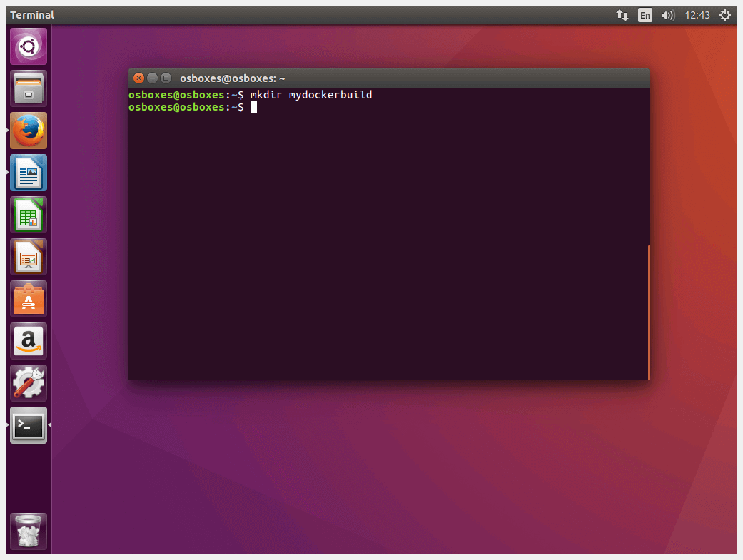The image size is (743, 560).
Task: Open the En keyboard input source menu
Action: (x=645, y=14)
